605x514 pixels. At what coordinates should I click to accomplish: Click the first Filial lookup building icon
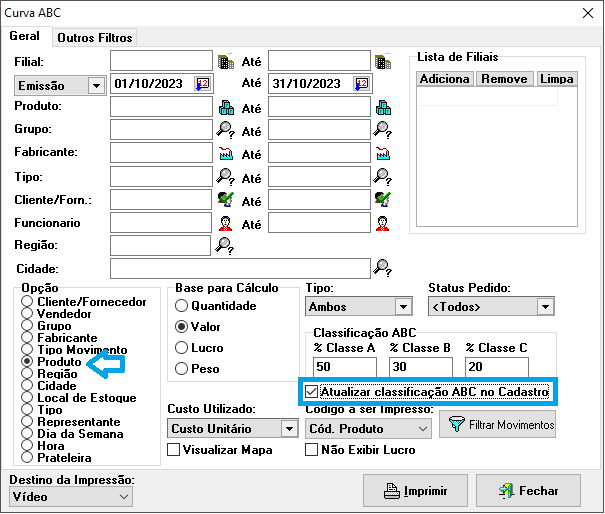point(226,61)
